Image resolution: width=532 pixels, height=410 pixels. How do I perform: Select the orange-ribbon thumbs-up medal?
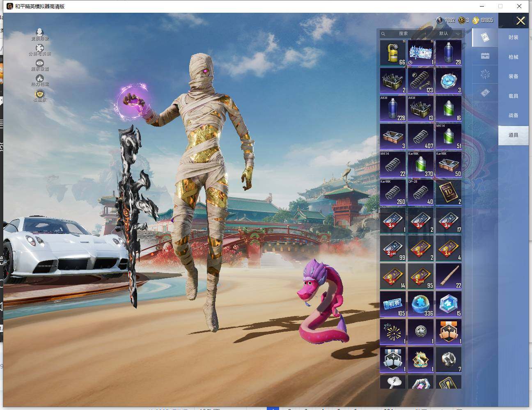point(449,332)
